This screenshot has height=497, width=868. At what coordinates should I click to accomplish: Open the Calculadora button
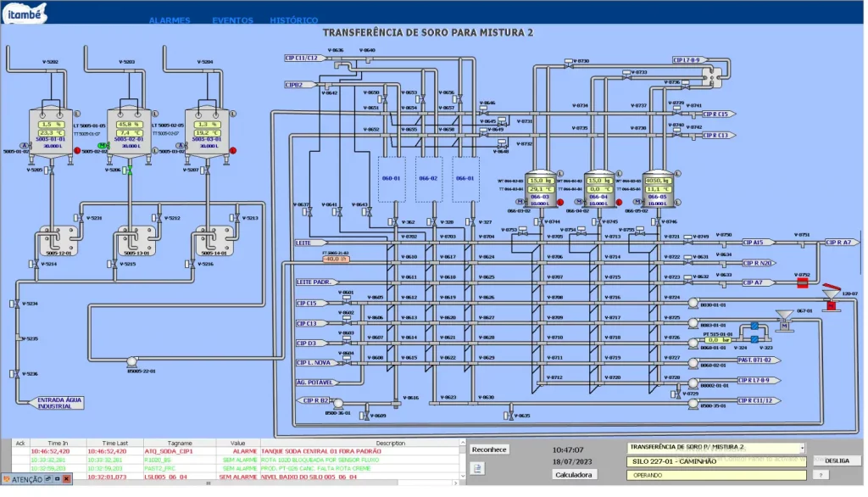click(x=576, y=474)
